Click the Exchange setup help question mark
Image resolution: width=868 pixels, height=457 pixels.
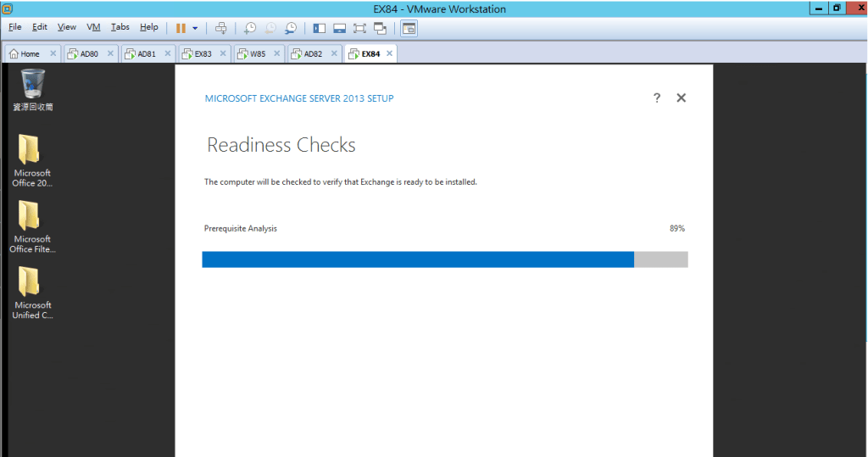coord(657,98)
